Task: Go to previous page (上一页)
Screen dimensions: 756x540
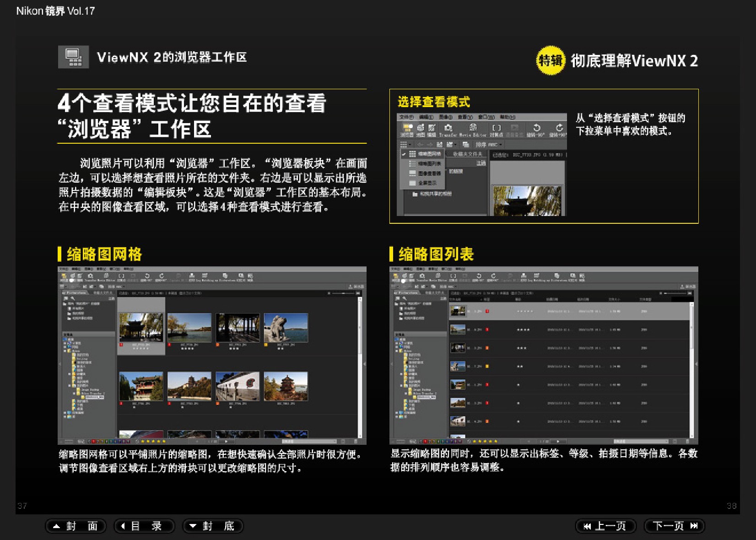Action: point(605,526)
